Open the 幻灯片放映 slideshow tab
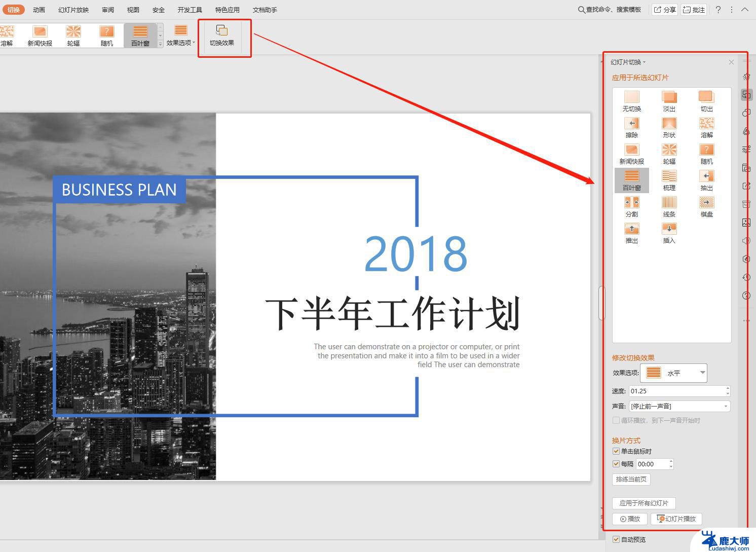This screenshot has width=756, height=552. [x=73, y=10]
